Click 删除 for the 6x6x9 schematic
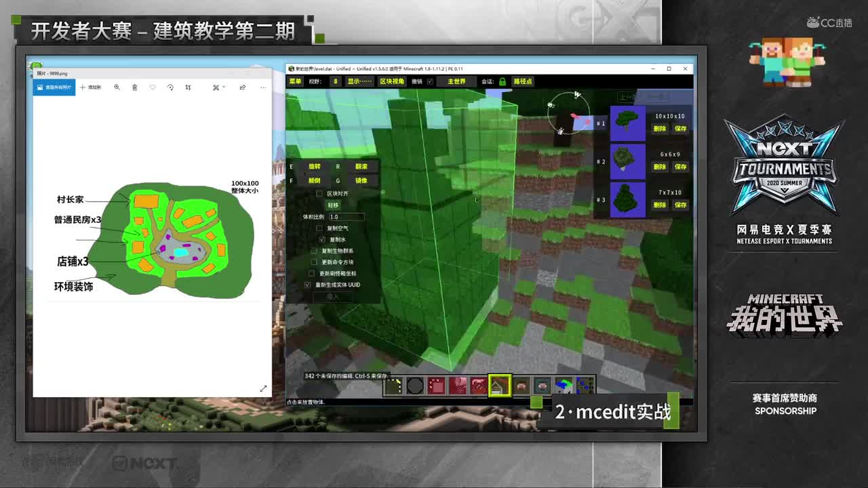 (660, 167)
